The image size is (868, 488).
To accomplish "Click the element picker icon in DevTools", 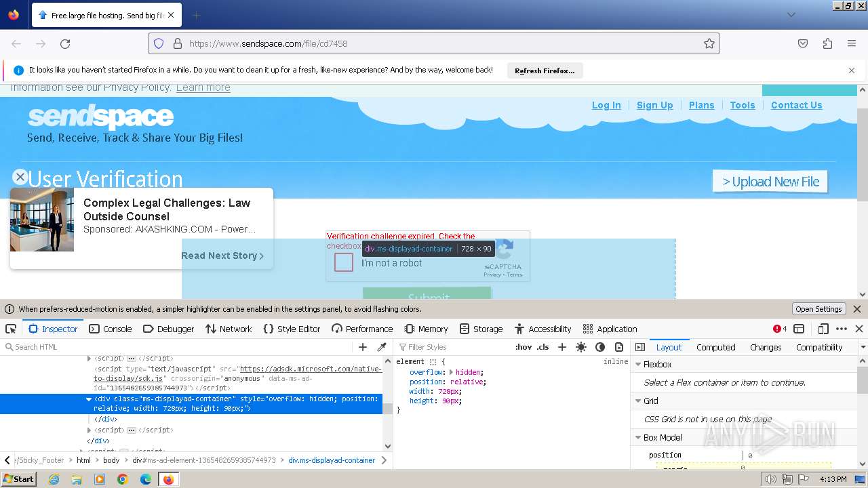I will [11, 329].
